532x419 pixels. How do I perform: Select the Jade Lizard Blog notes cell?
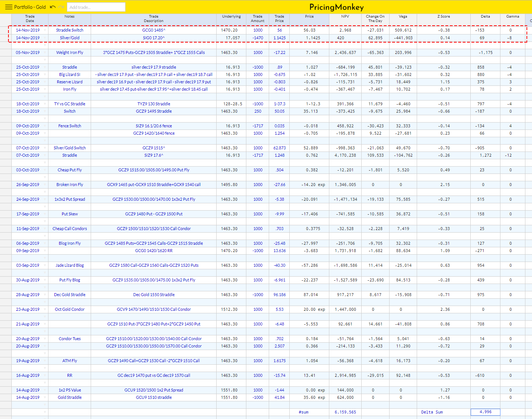(x=69, y=265)
